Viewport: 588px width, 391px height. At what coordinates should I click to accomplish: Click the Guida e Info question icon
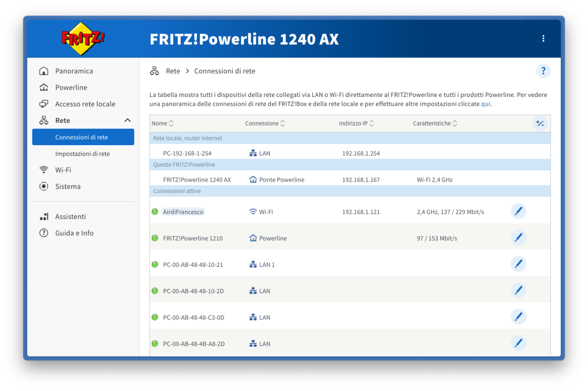tap(44, 233)
